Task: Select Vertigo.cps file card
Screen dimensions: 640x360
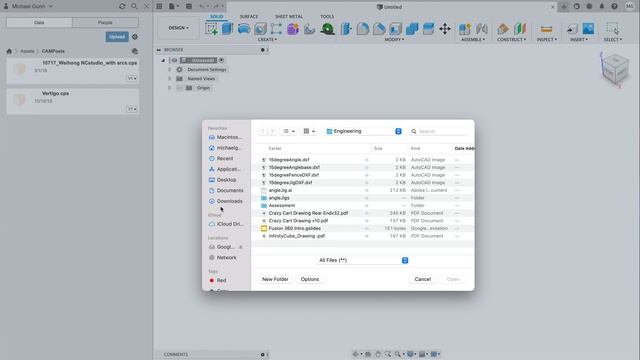Action: click(x=73, y=101)
